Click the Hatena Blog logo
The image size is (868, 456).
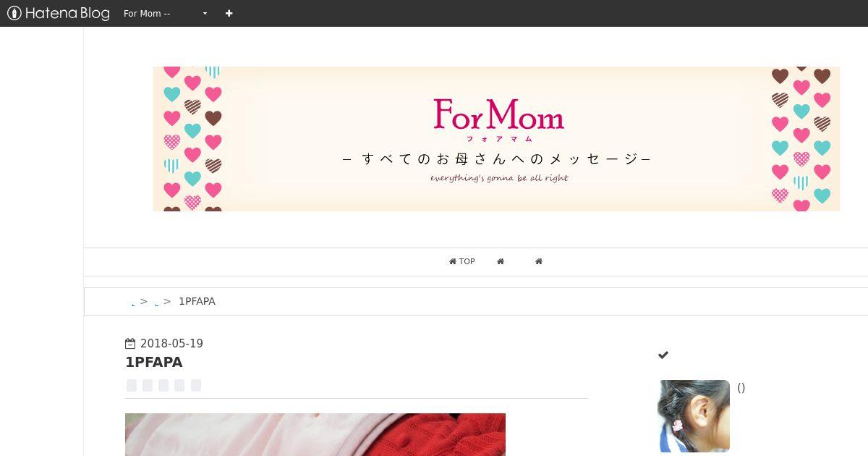(59, 13)
